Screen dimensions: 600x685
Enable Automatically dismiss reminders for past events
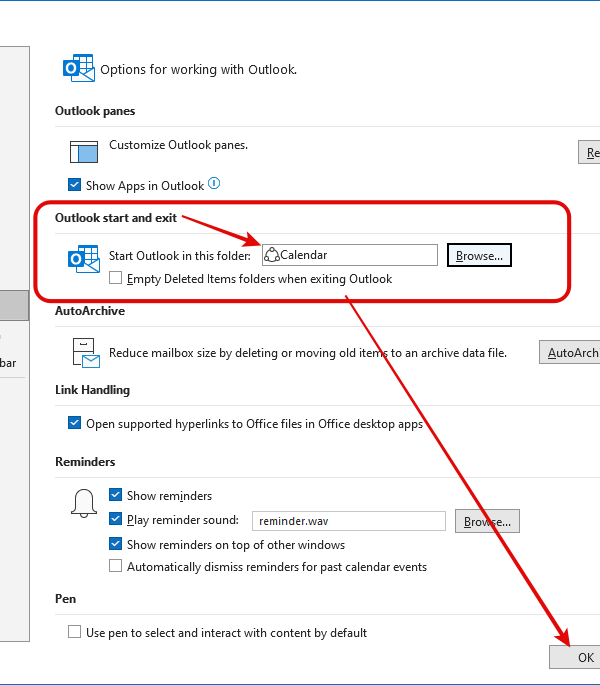(115, 566)
